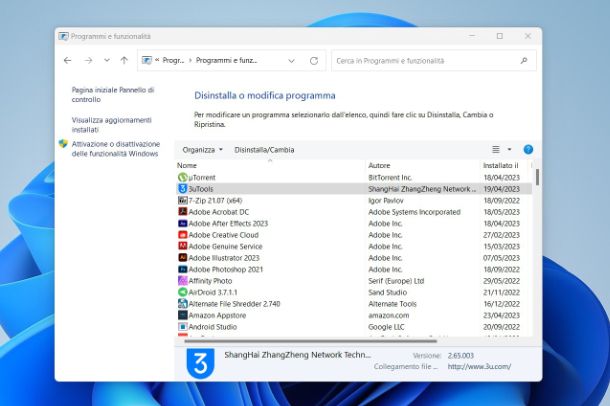Select AirDroid 3.7.1.1 entry
Image resolution: width=610 pixels, height=406 pixels.
213,292
